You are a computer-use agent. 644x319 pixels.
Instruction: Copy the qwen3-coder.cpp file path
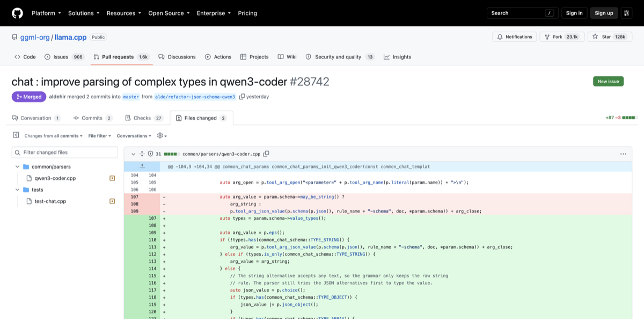tap(266, 154)
